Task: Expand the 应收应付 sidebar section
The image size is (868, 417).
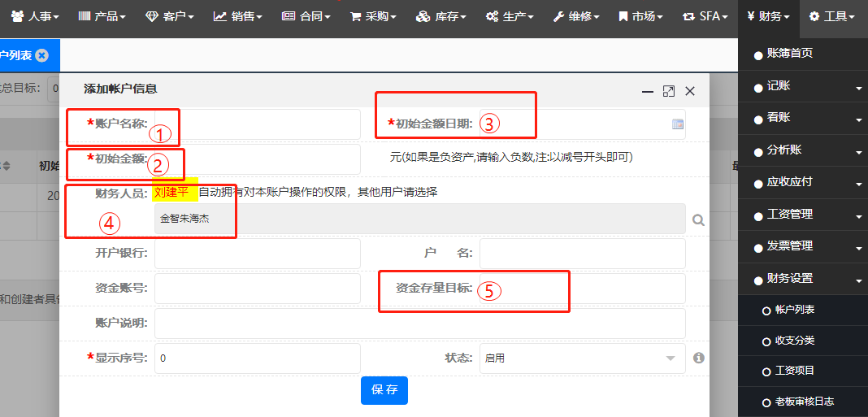Action: (x=803, y=182)
